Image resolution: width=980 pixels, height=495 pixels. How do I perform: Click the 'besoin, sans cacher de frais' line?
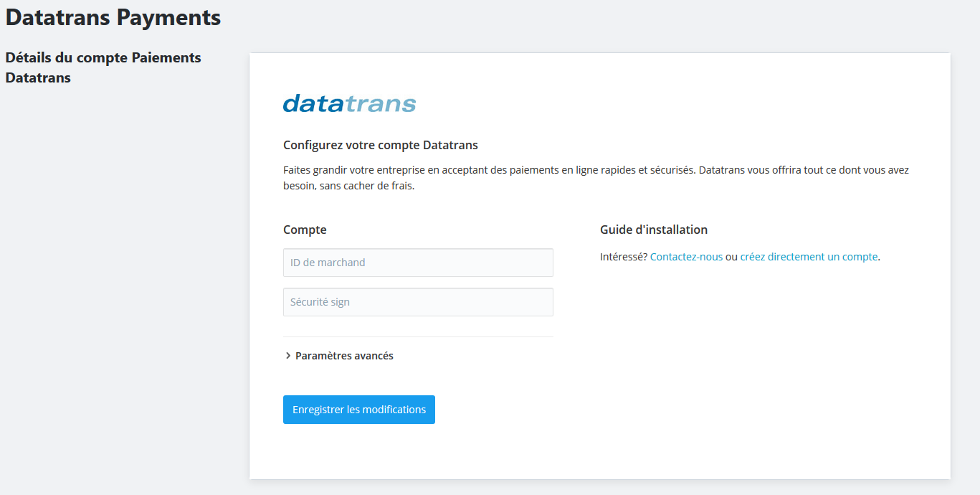click(x=349, y=186)
